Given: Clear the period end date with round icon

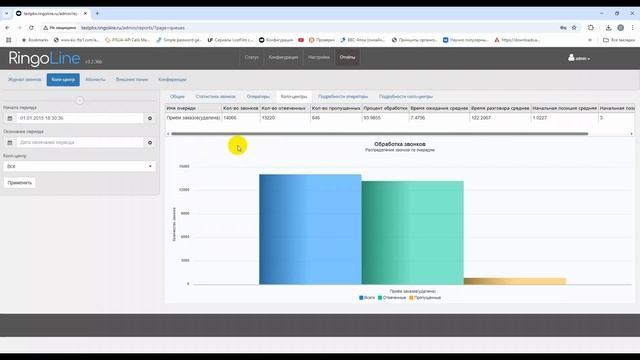Looking at the screenshot, I should [150, 142].
